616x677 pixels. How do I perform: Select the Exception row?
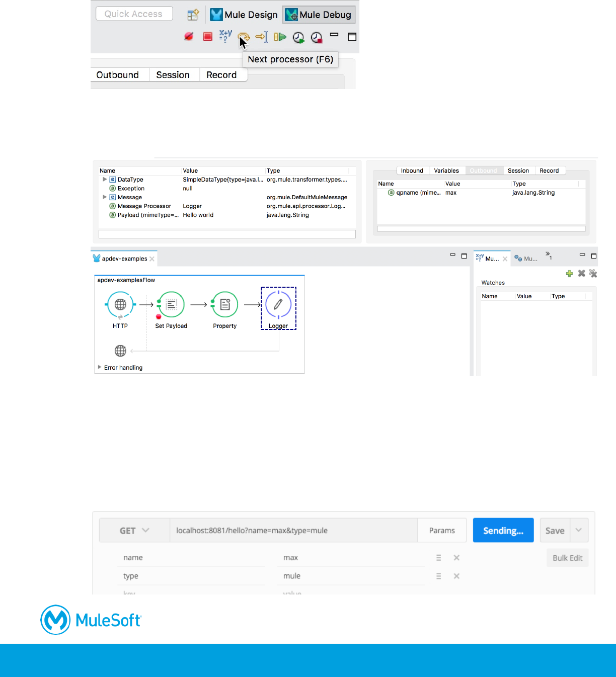click(x=227, y=188)
